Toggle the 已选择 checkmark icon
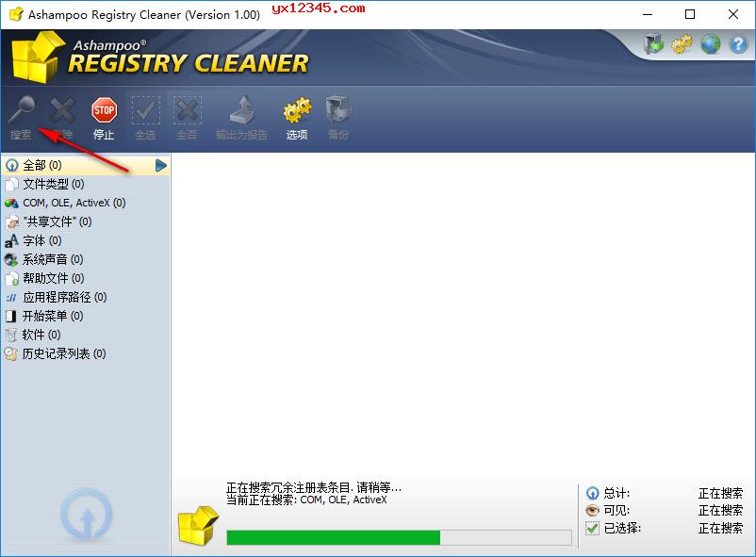 [x=593, y=528]
